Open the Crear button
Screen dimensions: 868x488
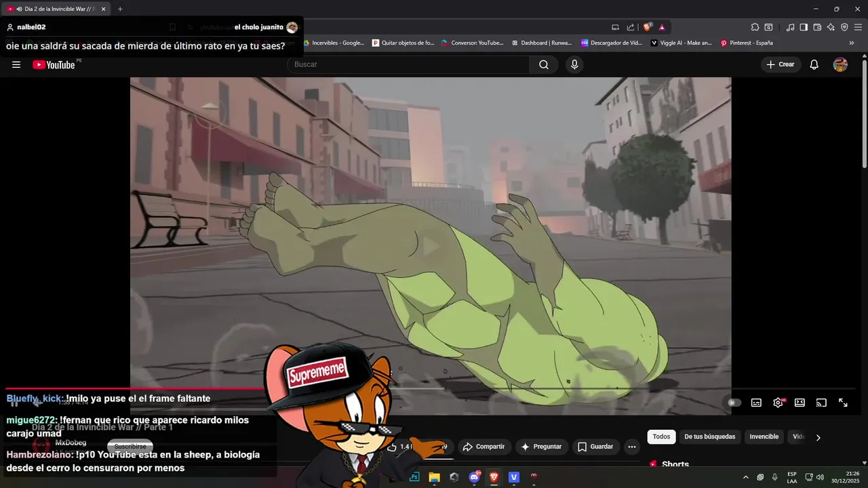click(x=781, y=64)
